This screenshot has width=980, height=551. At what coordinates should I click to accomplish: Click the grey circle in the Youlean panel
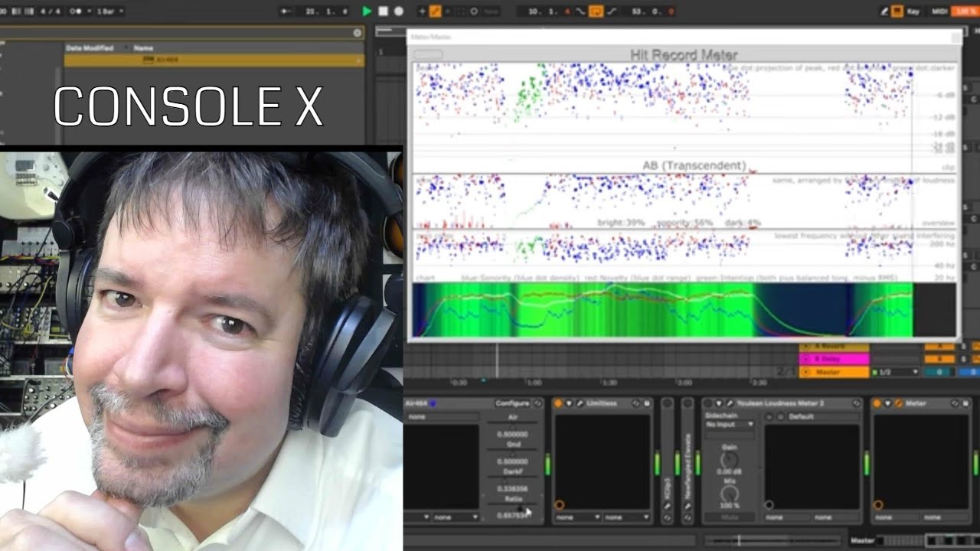(x=769, y=505)
